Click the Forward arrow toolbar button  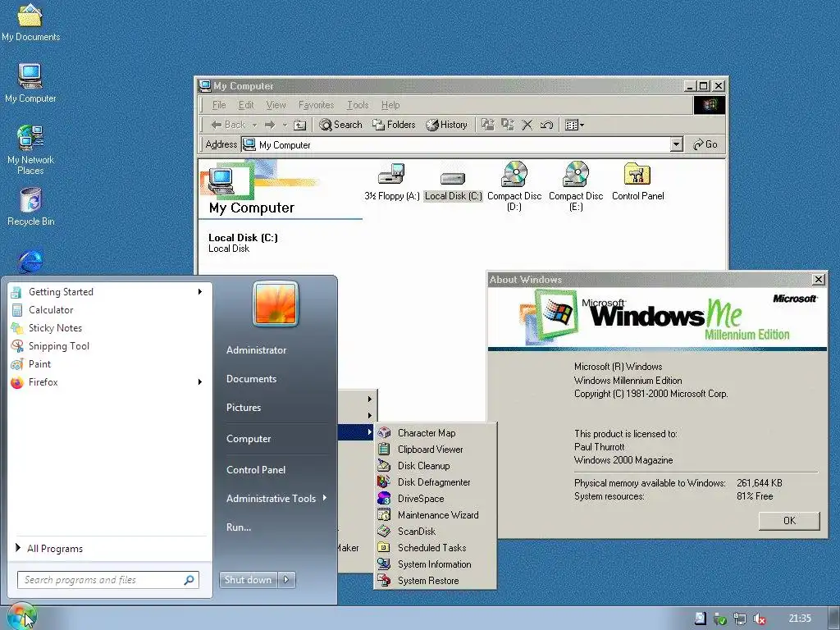tap(270, 125)
